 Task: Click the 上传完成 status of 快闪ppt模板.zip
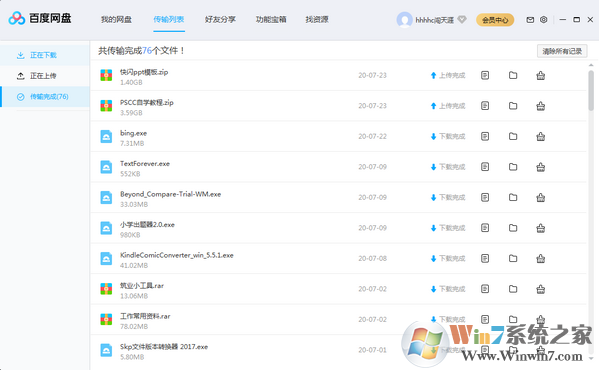point(448,75)
